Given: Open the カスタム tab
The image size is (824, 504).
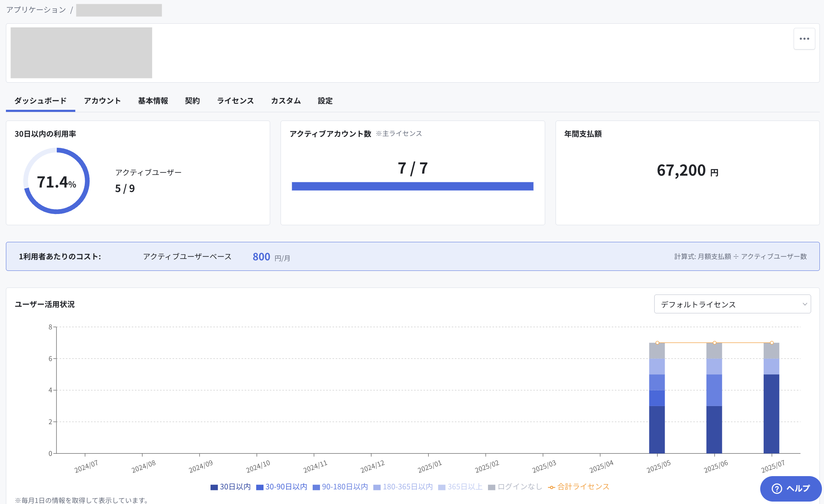Looking at the screenshot, I should coord(286,101).
